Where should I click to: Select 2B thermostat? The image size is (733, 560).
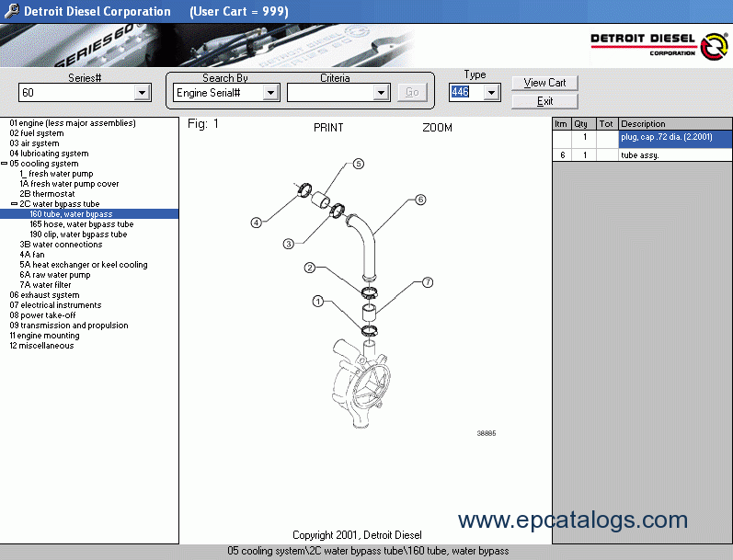click(47, 194)
